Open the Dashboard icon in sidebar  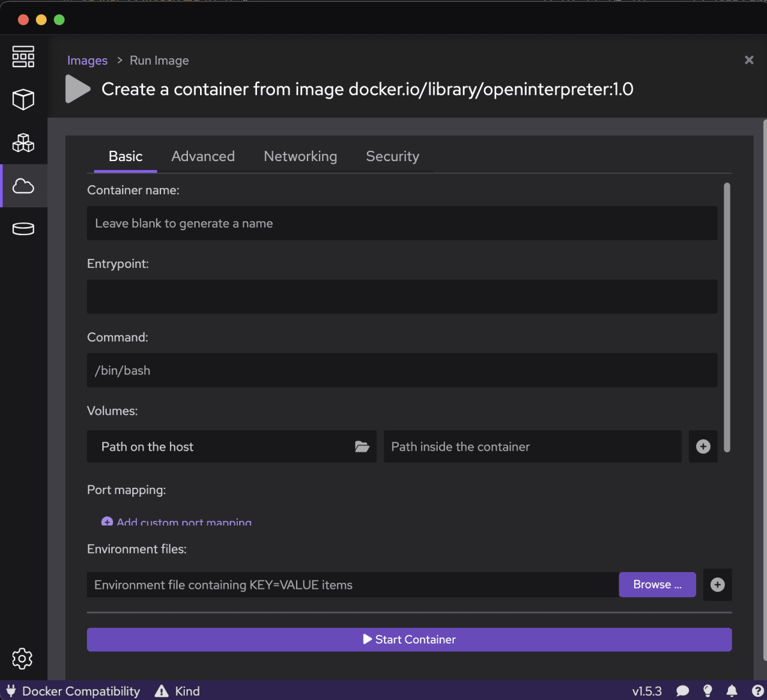click(23, 57)
